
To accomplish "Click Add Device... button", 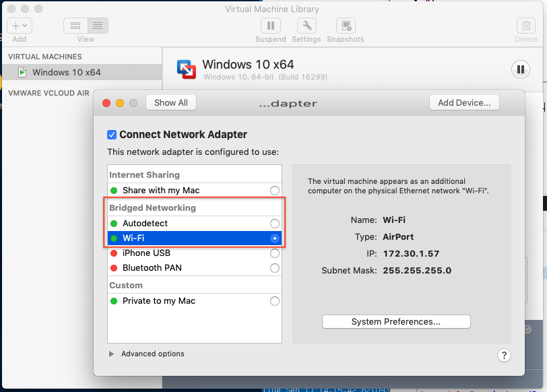I will 464,103.
